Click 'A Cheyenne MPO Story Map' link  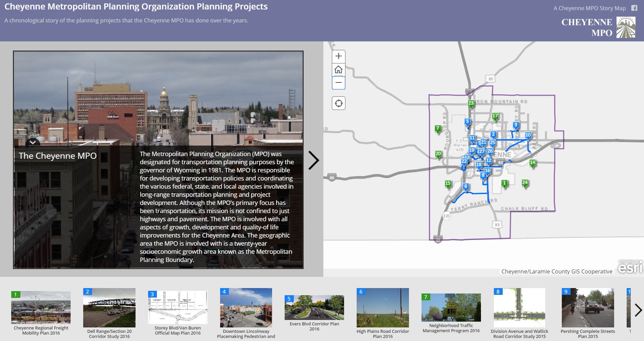pos(590,8)
